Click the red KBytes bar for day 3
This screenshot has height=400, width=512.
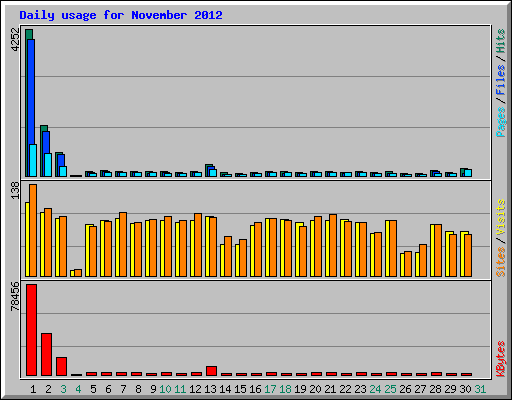(61, 366)
